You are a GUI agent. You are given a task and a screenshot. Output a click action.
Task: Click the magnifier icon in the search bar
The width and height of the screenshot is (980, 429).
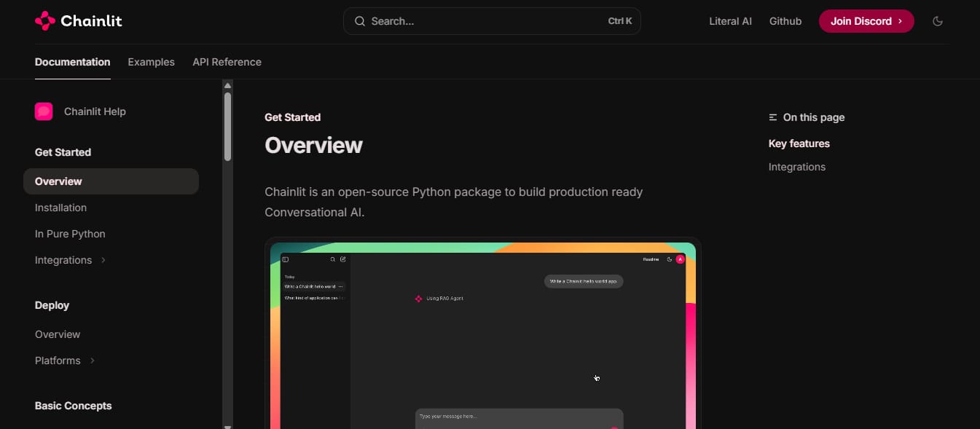coord(359,21)
